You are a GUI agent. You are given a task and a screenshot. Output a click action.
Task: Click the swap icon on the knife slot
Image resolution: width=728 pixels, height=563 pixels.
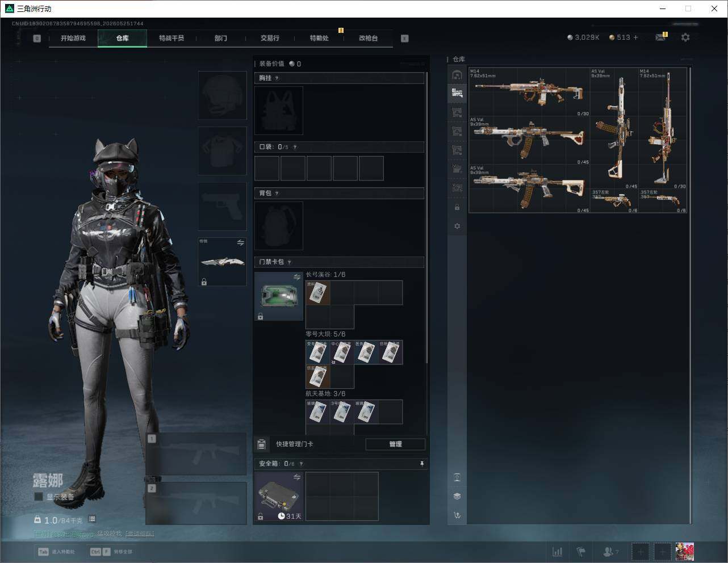click(241, 243)
